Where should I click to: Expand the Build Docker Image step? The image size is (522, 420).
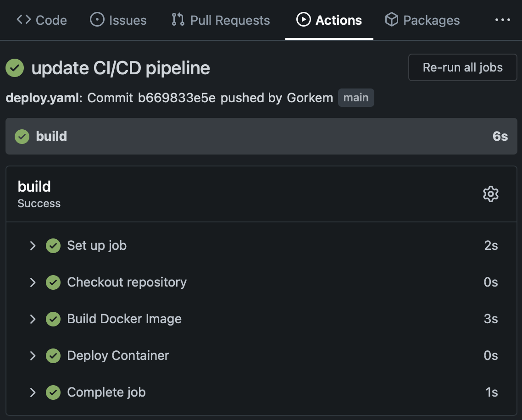(33, 319)
